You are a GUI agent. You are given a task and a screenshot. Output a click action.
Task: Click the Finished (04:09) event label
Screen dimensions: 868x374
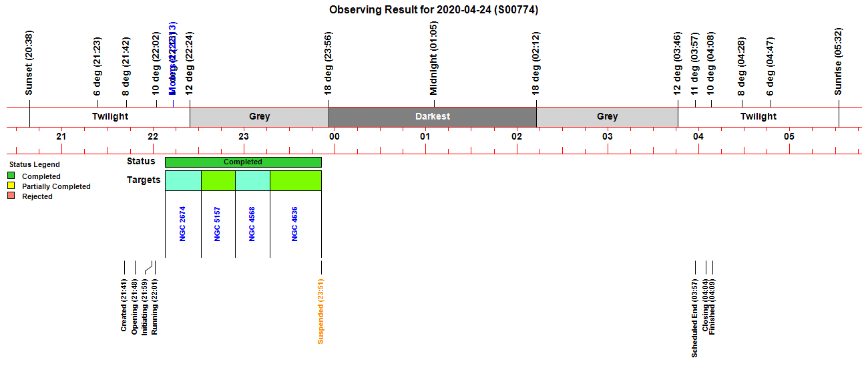coord(712,307)
